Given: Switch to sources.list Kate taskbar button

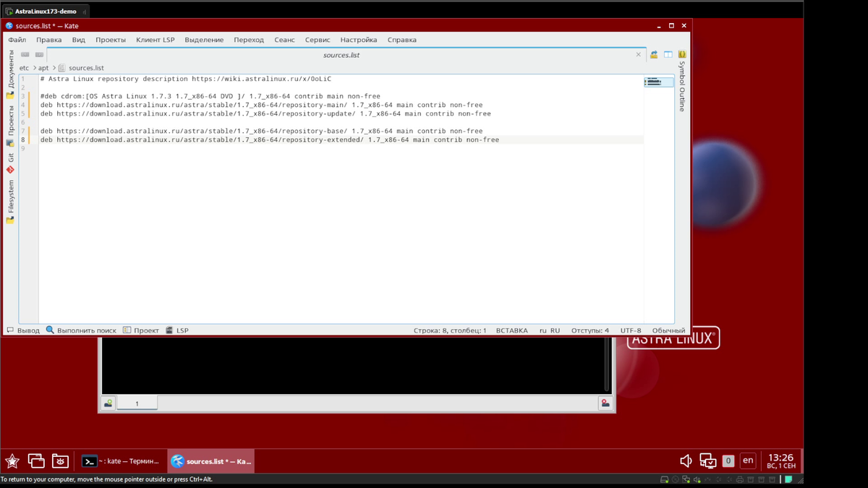Looking at the screenshot, I should (210, 461).
